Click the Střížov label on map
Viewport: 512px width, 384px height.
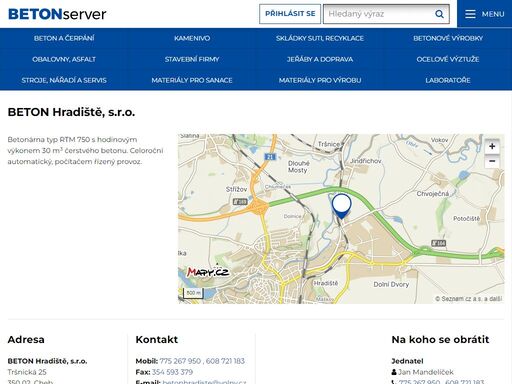(x=236, y=189)
